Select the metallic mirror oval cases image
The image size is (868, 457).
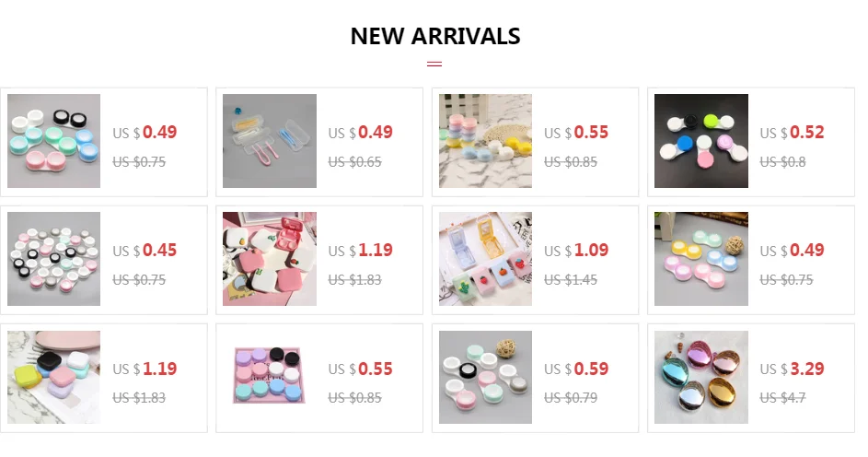[700, 377]
